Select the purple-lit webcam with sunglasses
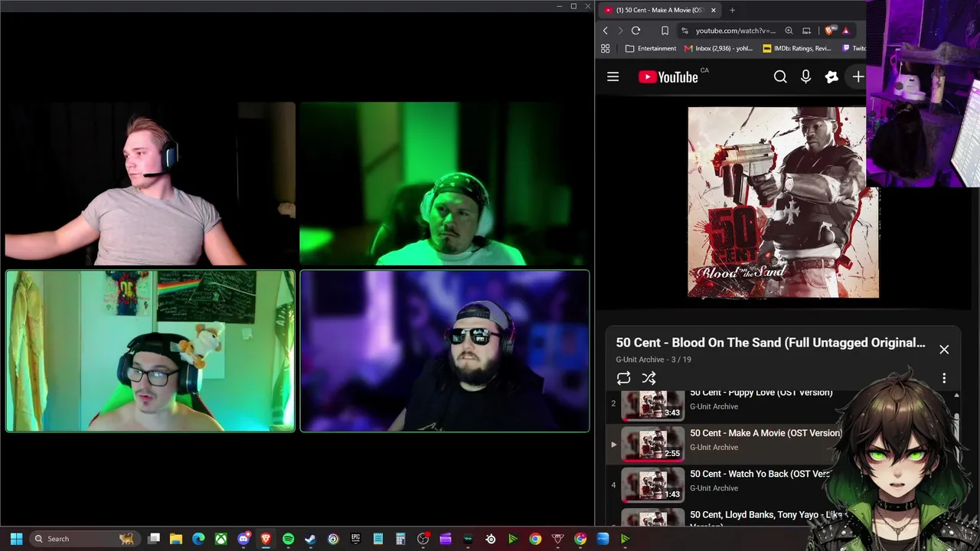 coord(445,351)
